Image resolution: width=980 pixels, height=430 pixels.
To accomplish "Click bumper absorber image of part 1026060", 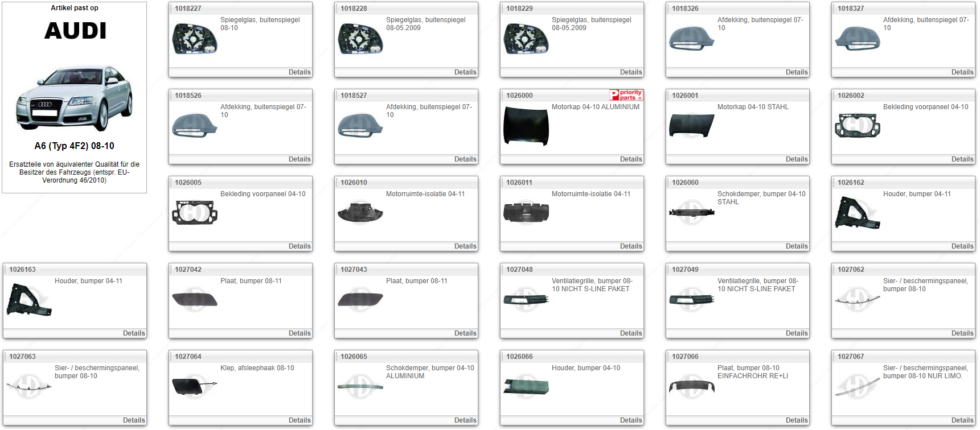I will (x=692, y=213).
